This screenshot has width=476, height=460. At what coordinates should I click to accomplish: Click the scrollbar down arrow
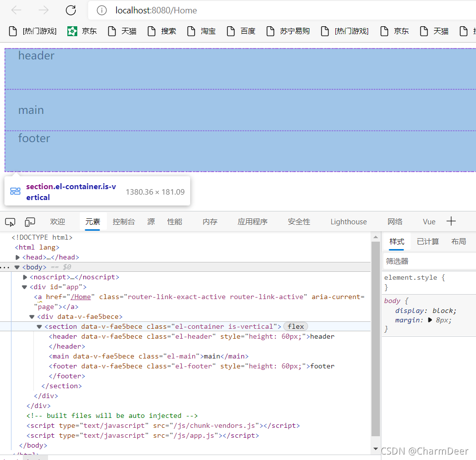(375, 449)
